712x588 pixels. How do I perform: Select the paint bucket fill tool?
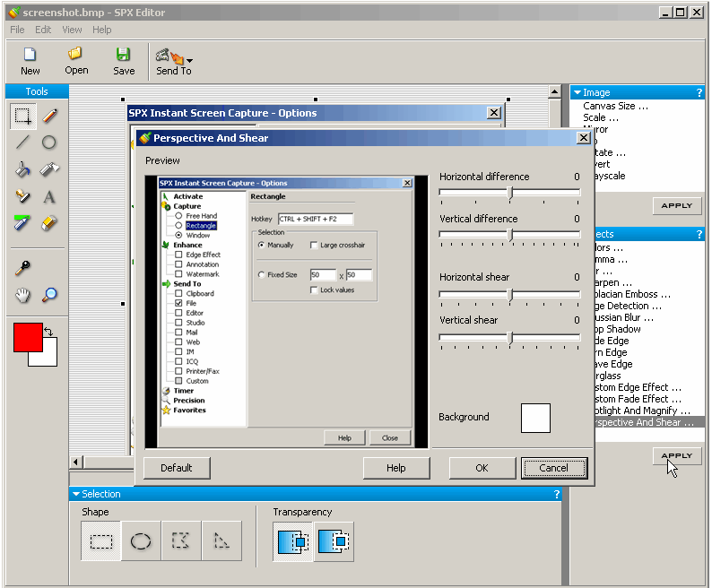22,169
